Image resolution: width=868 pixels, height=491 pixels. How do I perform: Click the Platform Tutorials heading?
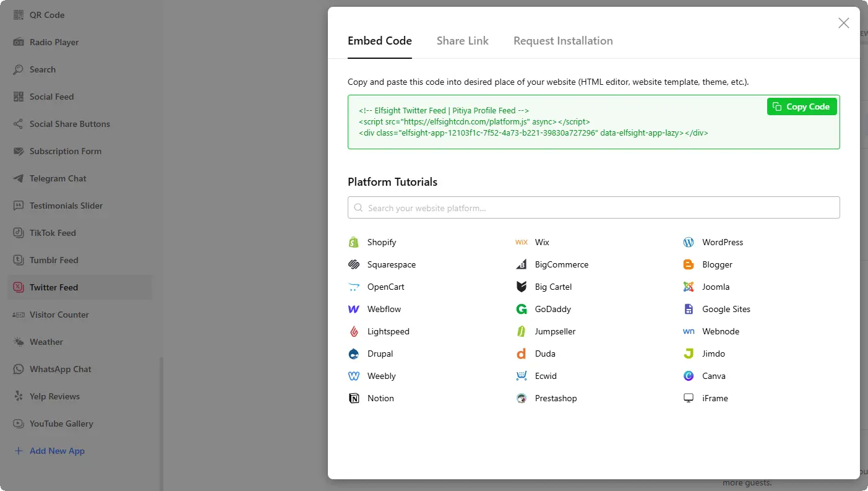[392, 182]
